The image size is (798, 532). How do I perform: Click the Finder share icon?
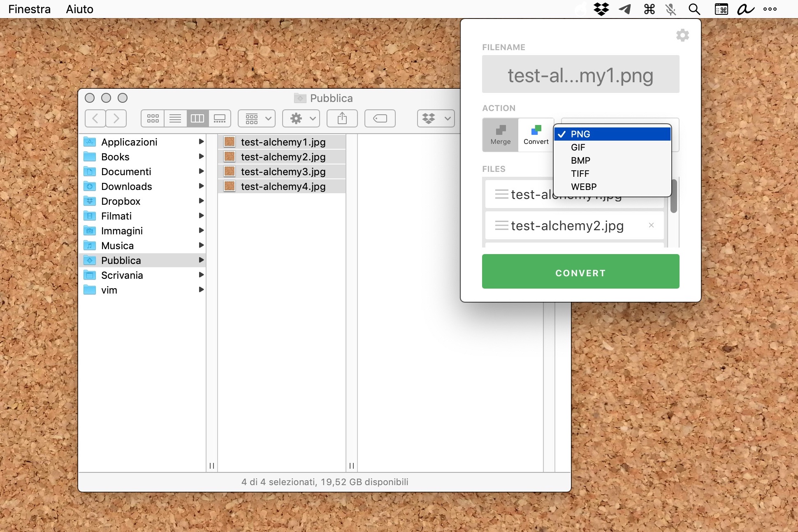[342, 119]
